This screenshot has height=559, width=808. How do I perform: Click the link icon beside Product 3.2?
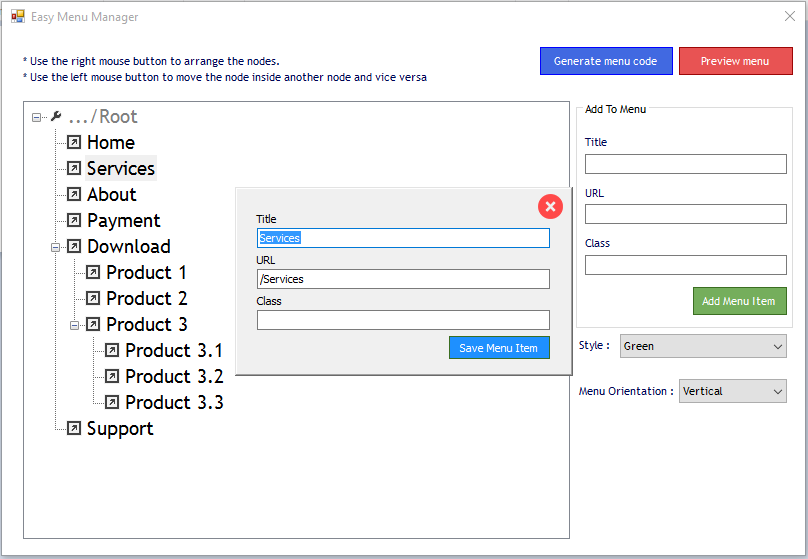[112, 376]
